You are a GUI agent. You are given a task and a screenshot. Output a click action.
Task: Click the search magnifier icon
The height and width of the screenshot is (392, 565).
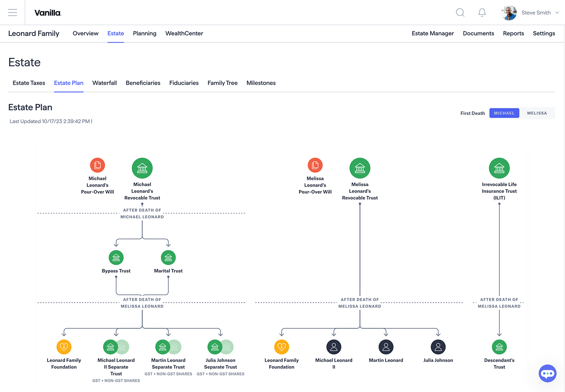(460, 13)
